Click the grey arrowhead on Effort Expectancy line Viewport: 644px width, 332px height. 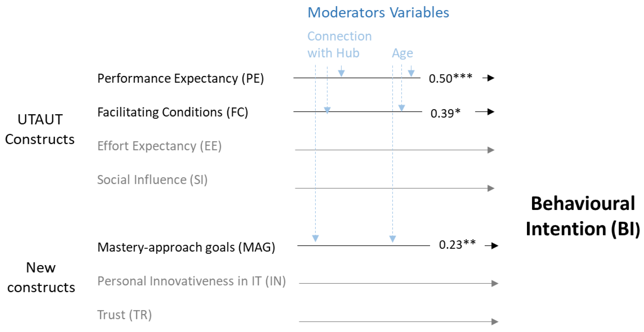click(491, 150)
